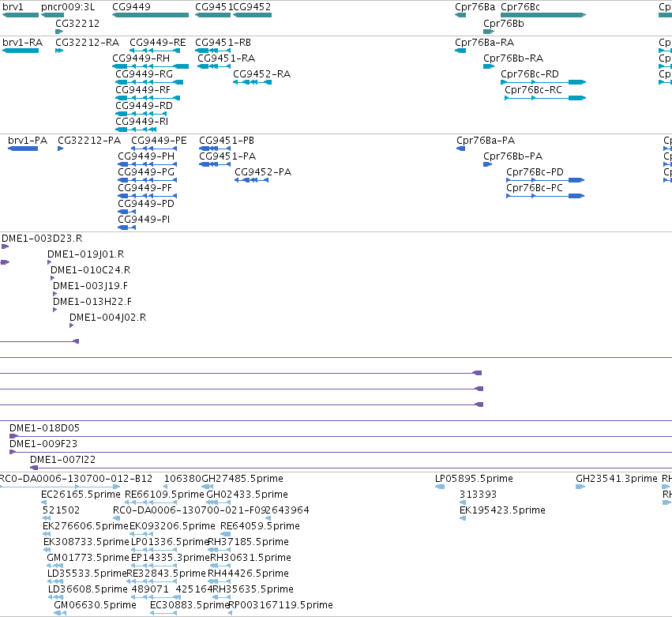672x617 pixels.
Task: Click transcript label CG9449-RF
Action: click(143, 89)
